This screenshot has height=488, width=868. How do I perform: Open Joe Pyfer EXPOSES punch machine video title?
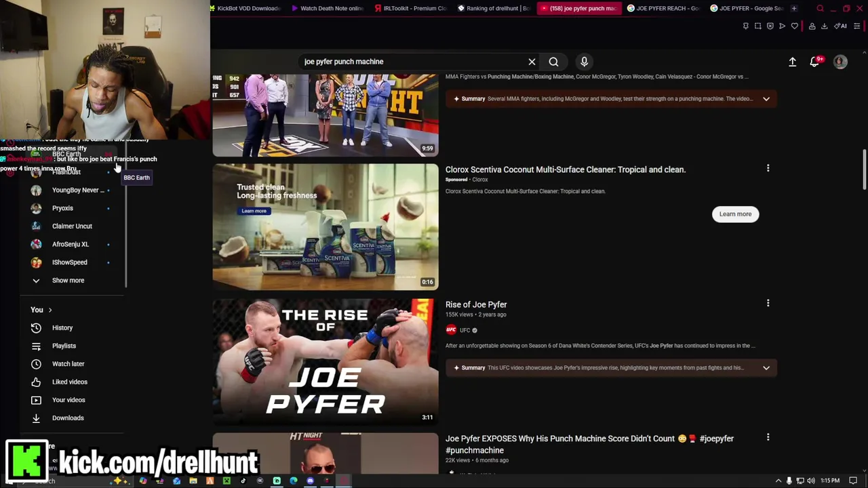click(589, 444)
